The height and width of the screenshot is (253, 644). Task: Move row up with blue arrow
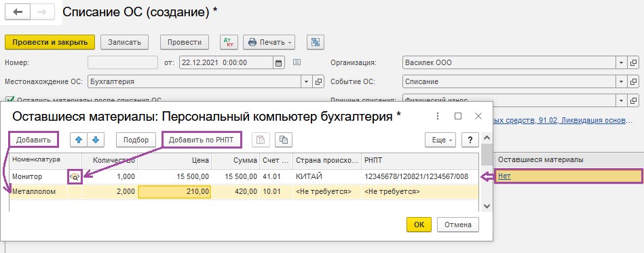coord(79,140)
